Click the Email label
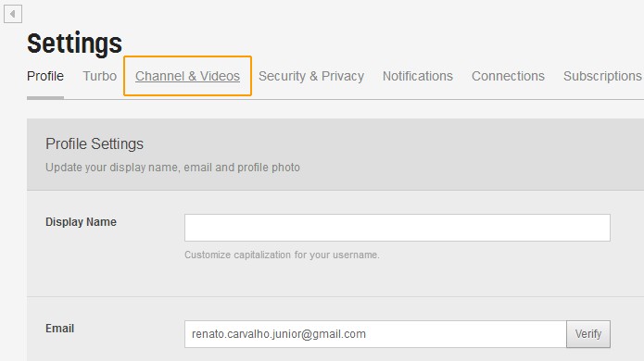 click(60, 329)
